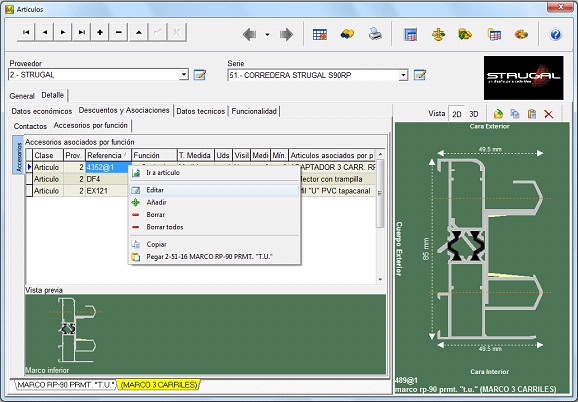The height and width of the screenshot is (402, 578).
Task: Click the STRUGAL logo image
Action: tap(523, 78)
